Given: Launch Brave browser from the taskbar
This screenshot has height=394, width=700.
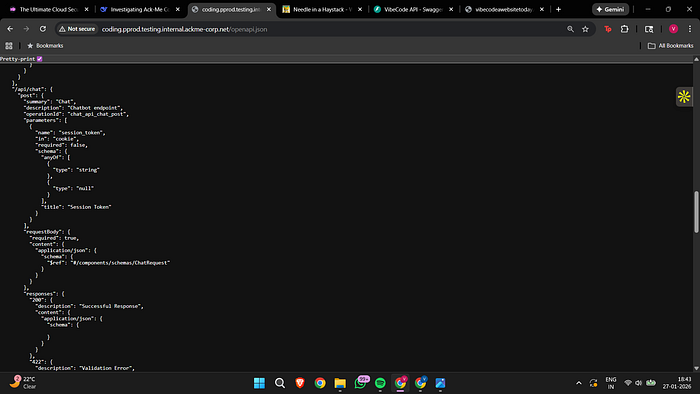Looking at the screenshot, I should click(300, 383).
